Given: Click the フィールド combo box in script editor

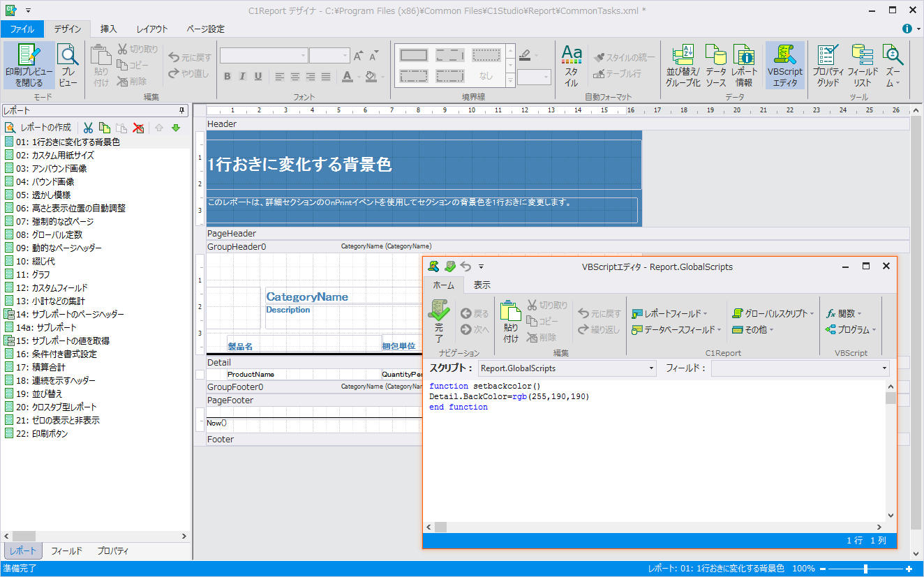Looking at the screenshot, I should (x=800, y=368).
